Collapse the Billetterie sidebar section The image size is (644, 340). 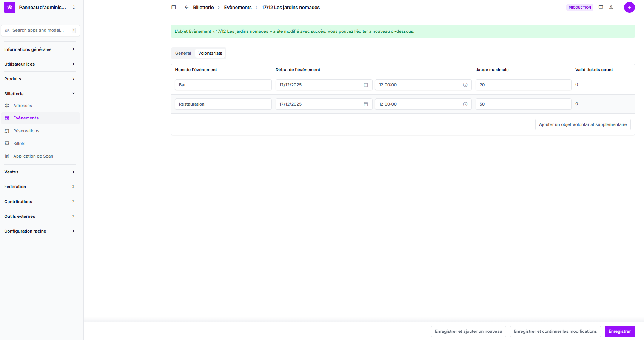point(40,94)
